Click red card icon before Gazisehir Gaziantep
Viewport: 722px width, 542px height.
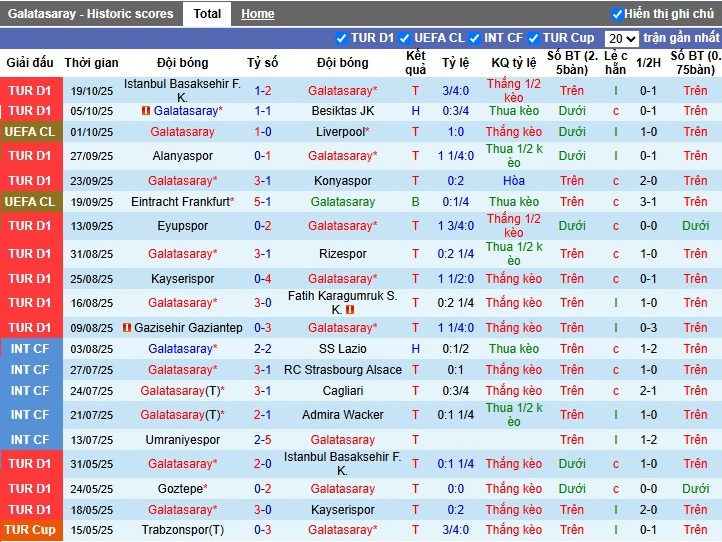pyautogui.click(x=127, y=328)
